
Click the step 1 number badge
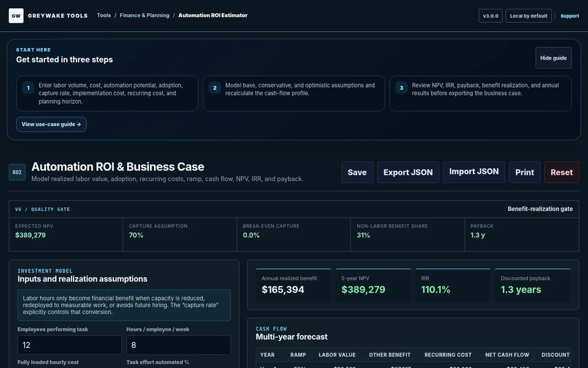(x=28, y=88)
